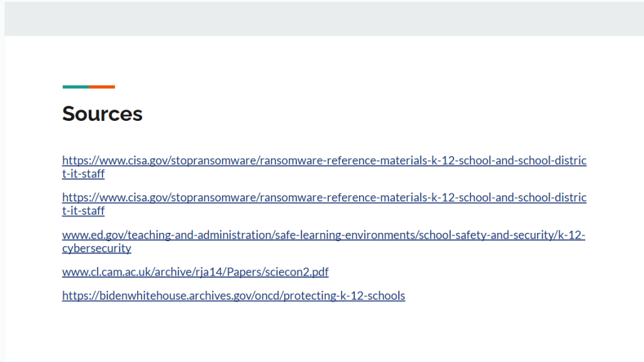Click the wrapped "t-it-staff" text of first link
644x362 pixels.
point(83,174)
